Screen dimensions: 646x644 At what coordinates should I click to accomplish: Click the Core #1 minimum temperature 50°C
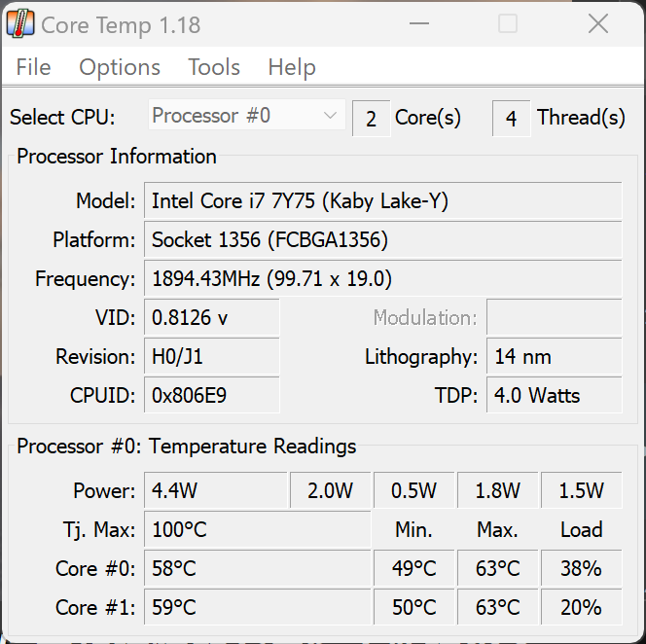(x=414, y=606)
